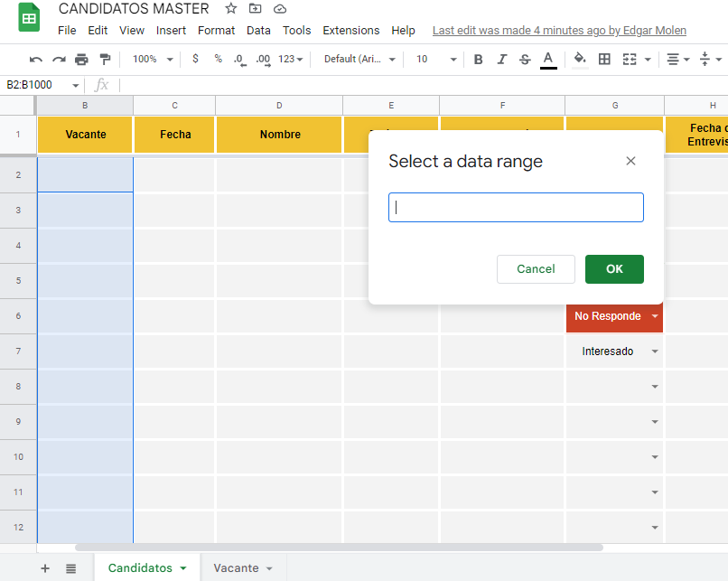The width and height of the screenshot is (728, 581).
Task: Click the horizontal scrollbar
Action: point(339,548)
